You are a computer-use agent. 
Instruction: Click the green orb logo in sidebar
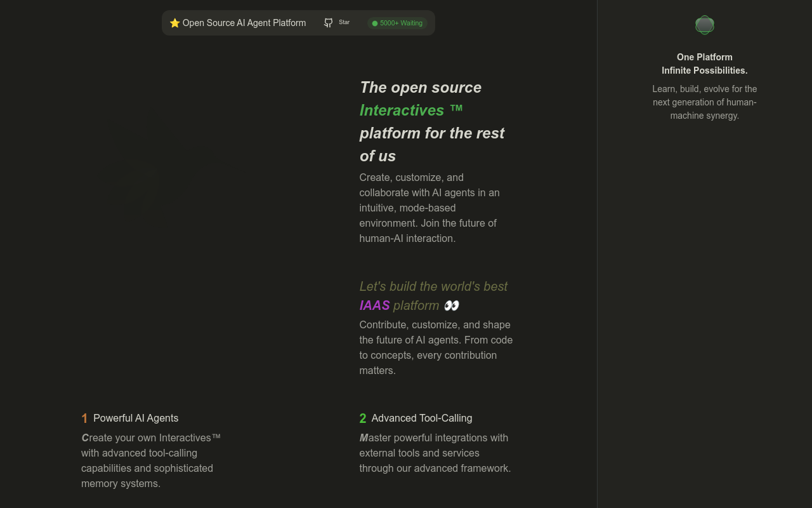(705, 25)
